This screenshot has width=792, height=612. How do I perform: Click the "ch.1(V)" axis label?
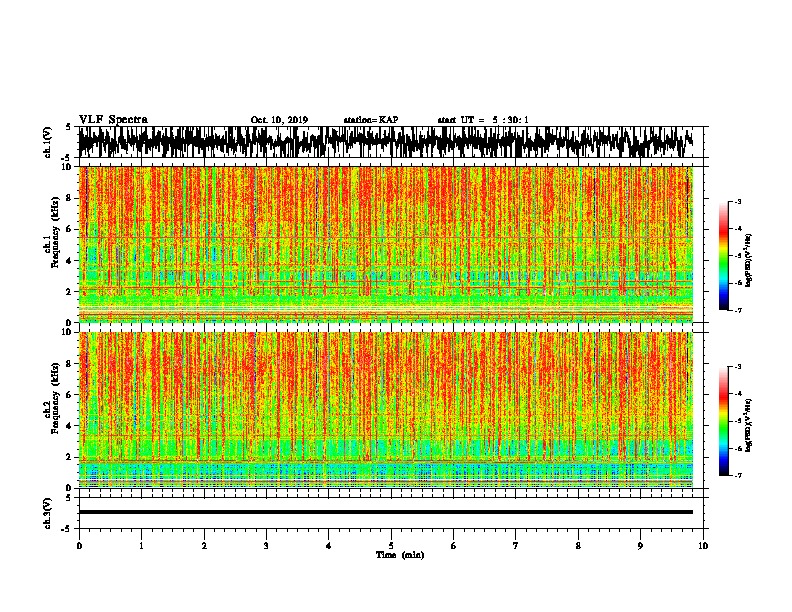tap(48, 142)
